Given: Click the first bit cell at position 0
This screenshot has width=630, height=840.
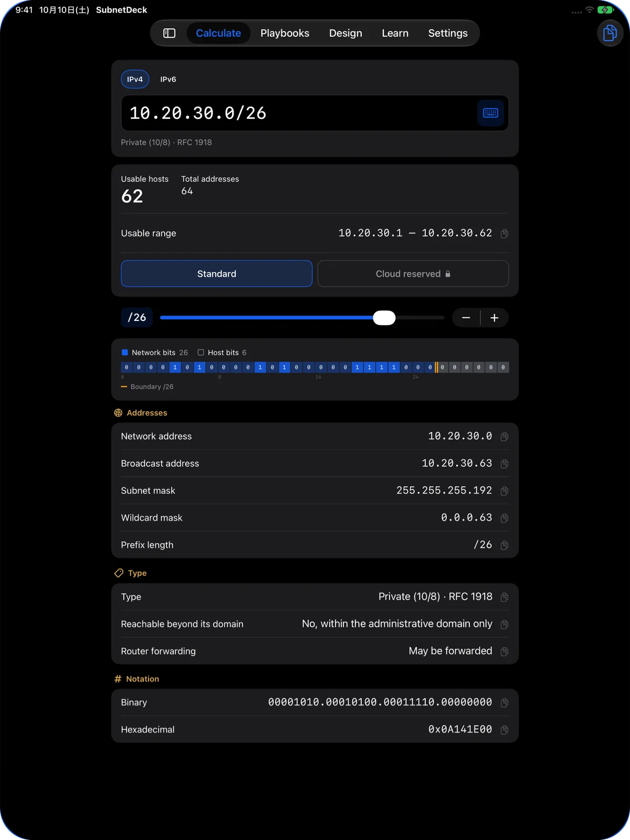Looking at the screenshot, I should coord(127,367).
